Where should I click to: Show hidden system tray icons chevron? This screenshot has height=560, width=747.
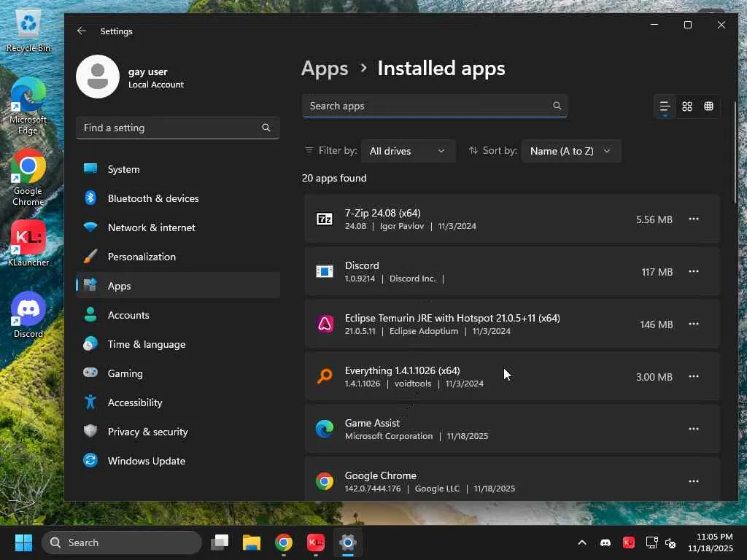click(x=582, y=542)
